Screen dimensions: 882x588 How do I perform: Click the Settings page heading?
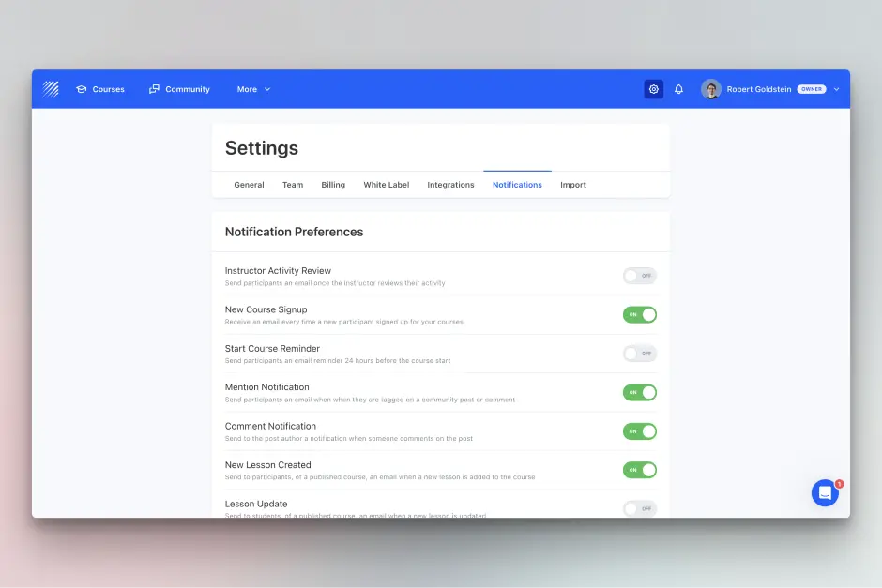[x=262, y=148]
